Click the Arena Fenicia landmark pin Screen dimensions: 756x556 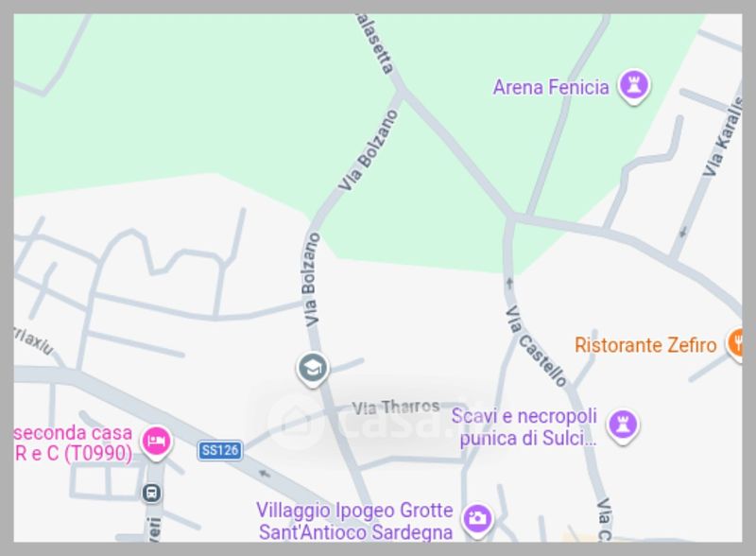(x=633, y=87)
